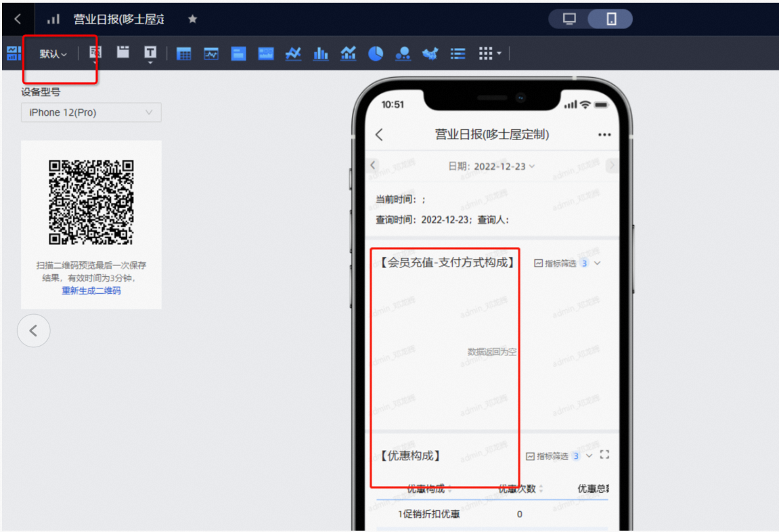Insert a pie chart component
Image resolution: width=779 pixels, height=532 pixels.
tap(376, 54)
